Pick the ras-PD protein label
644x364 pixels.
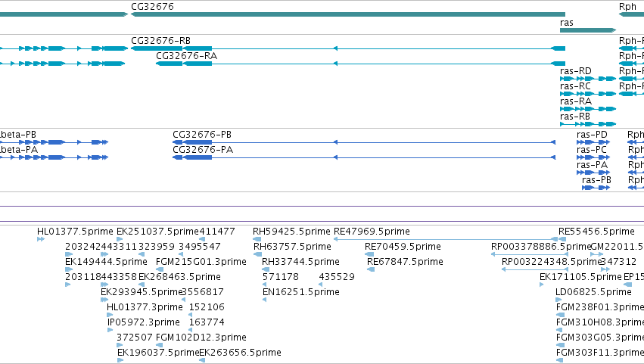point(592,135)
